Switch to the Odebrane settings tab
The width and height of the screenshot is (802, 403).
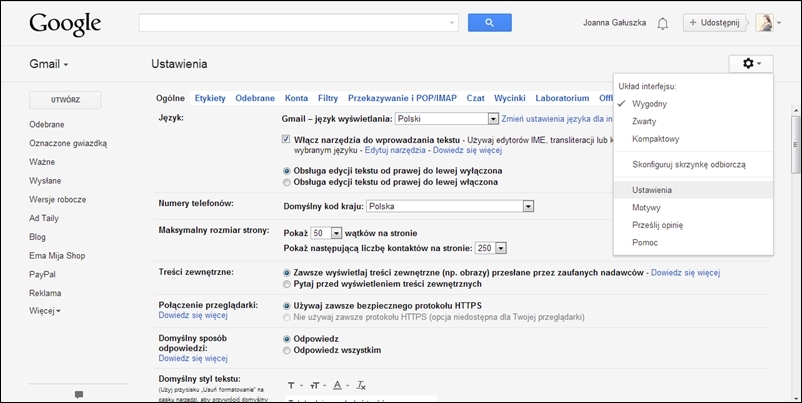click(255, 98)
